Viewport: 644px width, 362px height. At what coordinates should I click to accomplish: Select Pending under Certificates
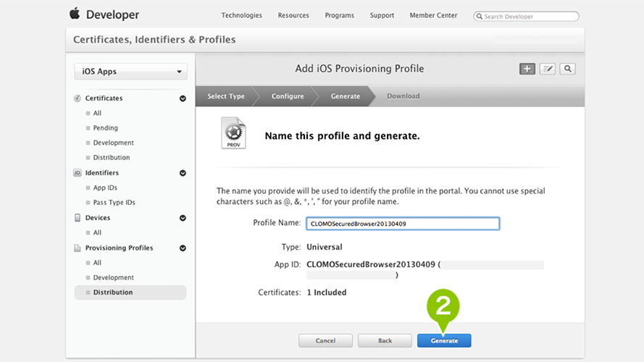point(106,127)
